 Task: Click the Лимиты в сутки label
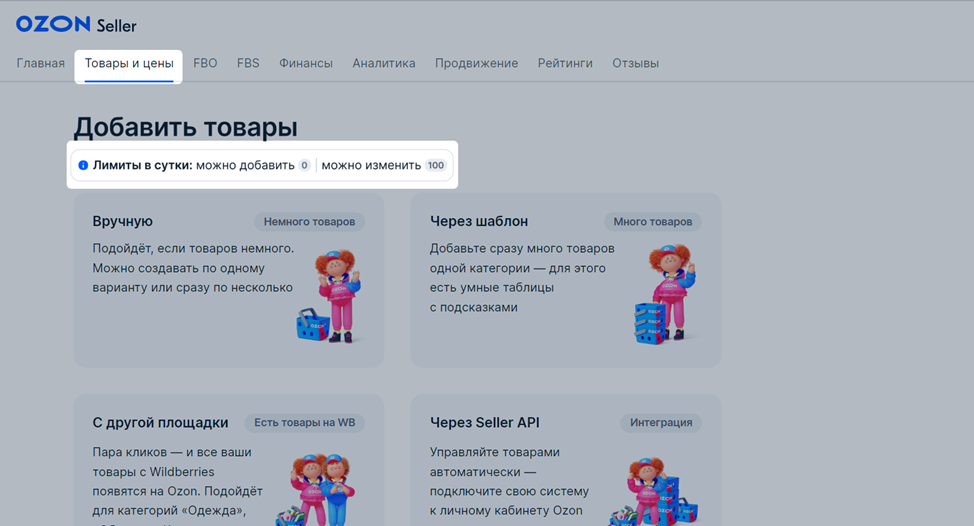(143, 165)
